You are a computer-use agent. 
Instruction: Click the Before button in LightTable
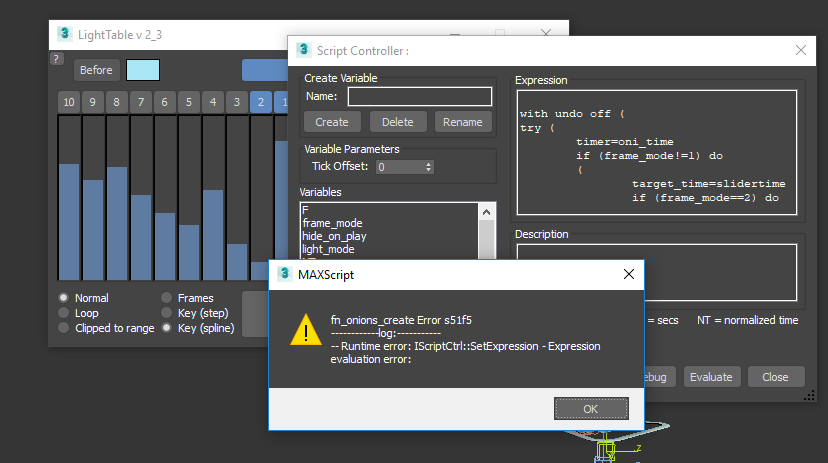coord(96,70)
